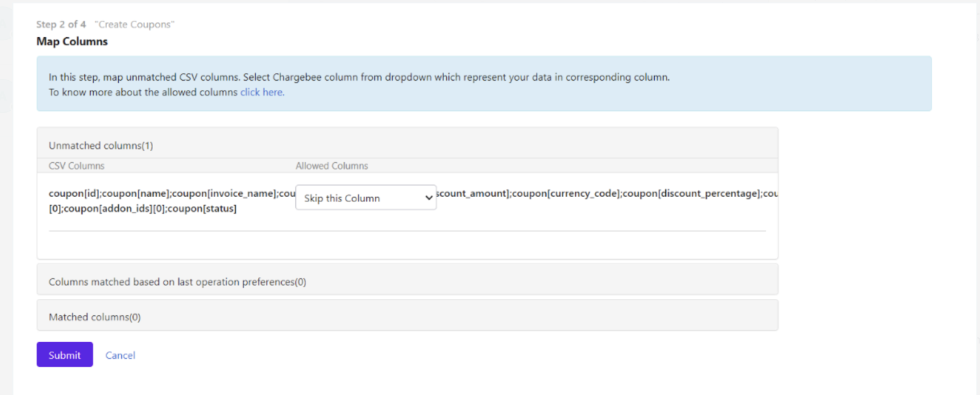Expand Columns matched on last operation preferences

[x=177, y=282]
